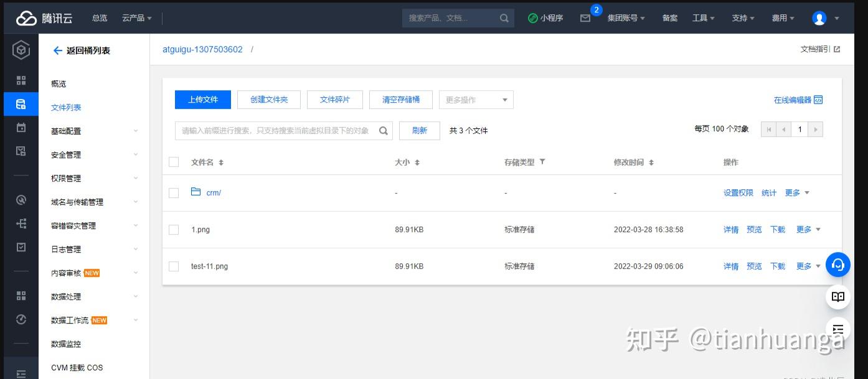
Task: Click the magnifier icon in the file search box
Action: (384, 131)
